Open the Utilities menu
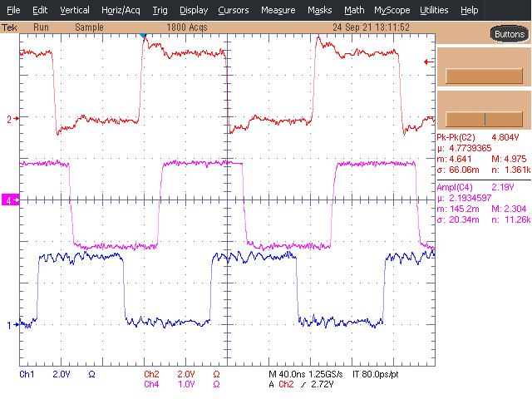This screenshot has height=399, width=532. 434,10
